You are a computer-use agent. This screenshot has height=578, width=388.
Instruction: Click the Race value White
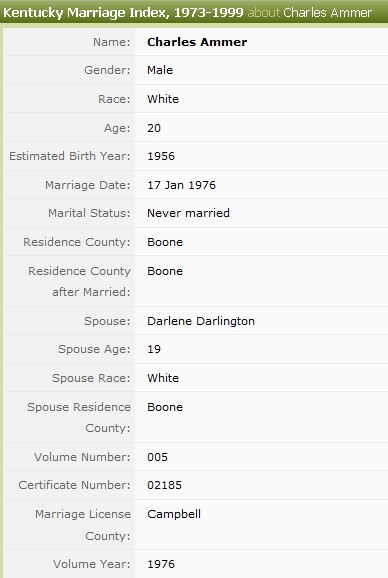[x=163, y=99]
